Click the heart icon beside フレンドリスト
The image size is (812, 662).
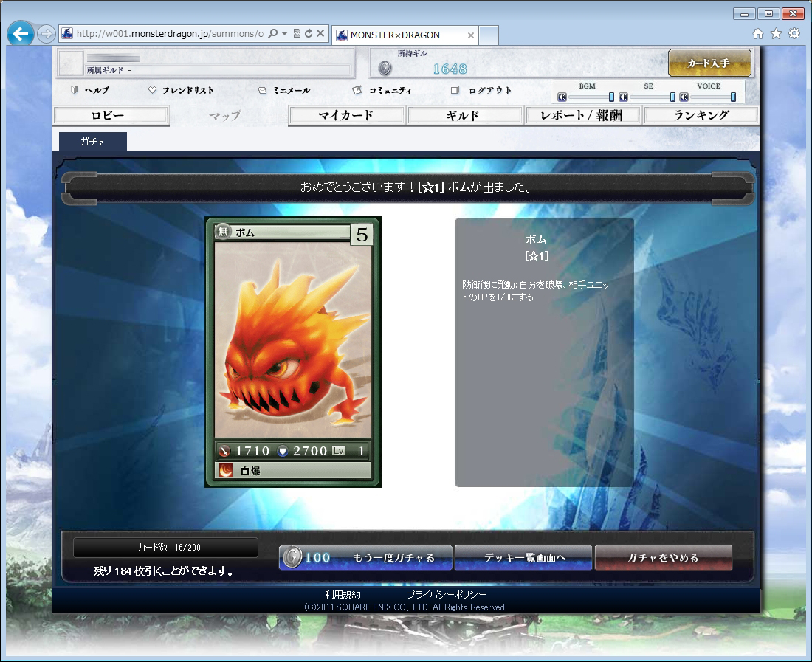[152, 90]
